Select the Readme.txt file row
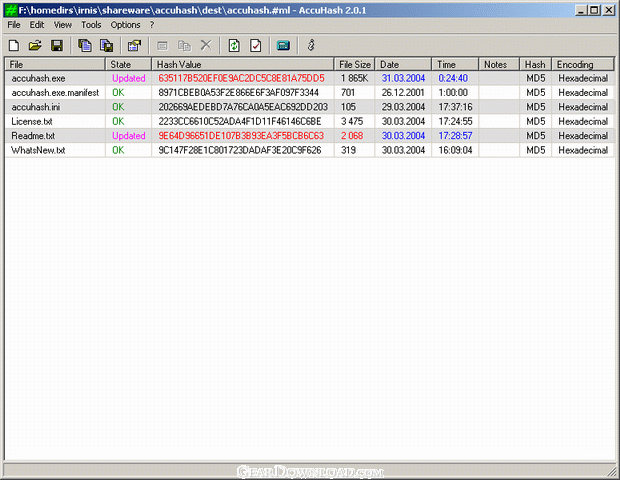The width and height of the screenshot is (620, 480). (310, 136)
